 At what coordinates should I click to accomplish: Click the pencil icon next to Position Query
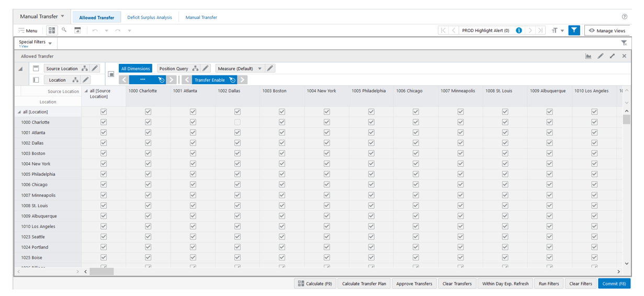206,69
